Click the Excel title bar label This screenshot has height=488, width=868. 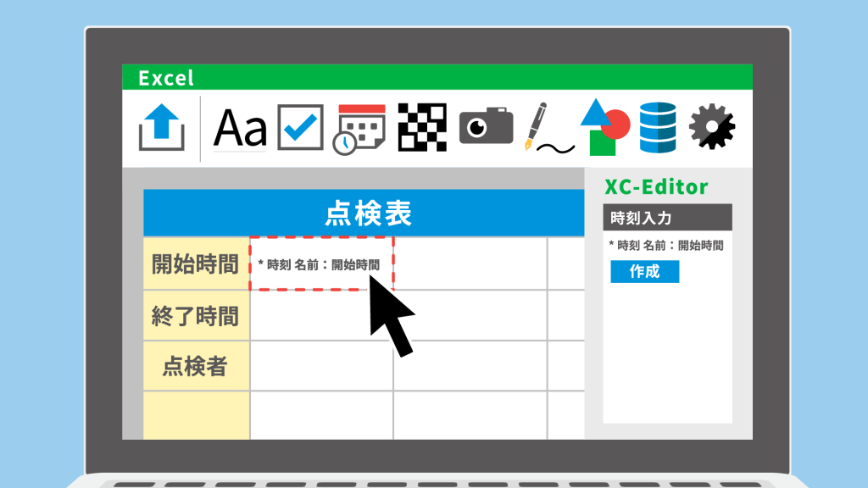tap(166, 78)
